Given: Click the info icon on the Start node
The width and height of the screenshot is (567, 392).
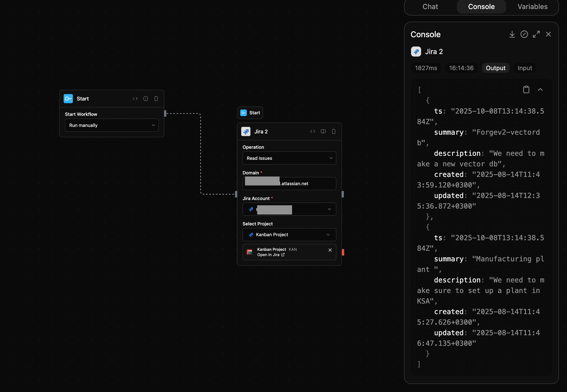Looking at the screenshot, I should click(146, 99).
